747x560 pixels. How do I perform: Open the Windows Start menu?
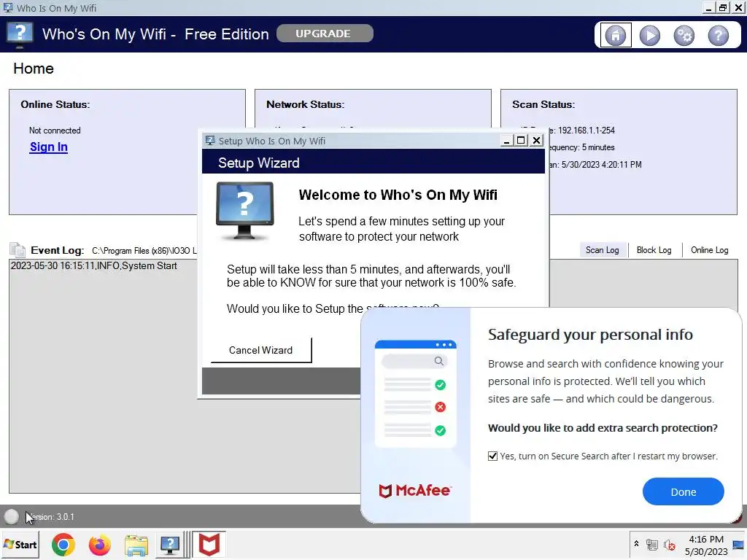20,545
